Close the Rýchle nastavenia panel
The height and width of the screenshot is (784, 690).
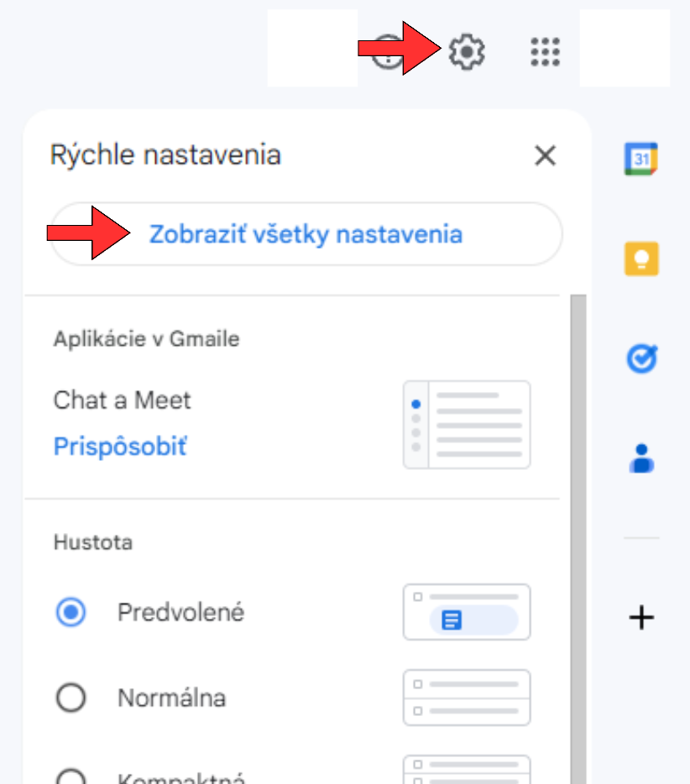545,155
